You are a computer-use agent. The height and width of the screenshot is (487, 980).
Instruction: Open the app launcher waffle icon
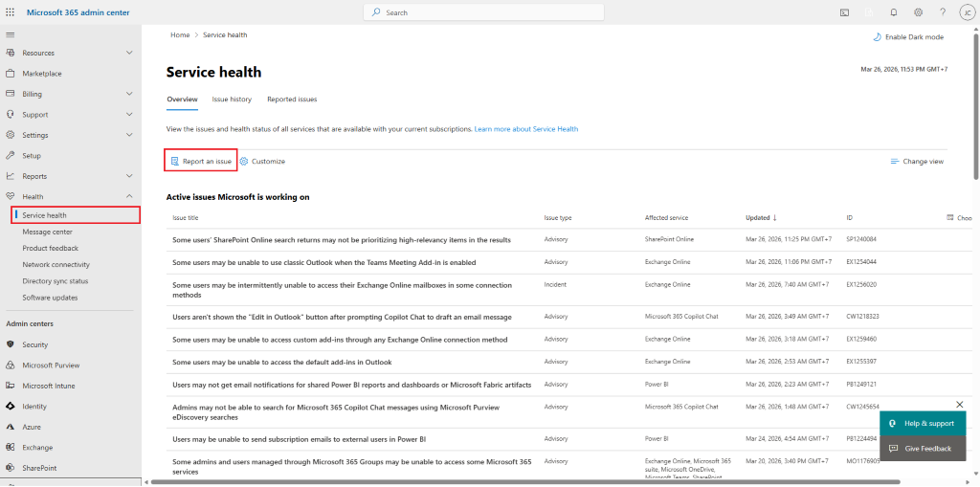[x=10, y=11]
